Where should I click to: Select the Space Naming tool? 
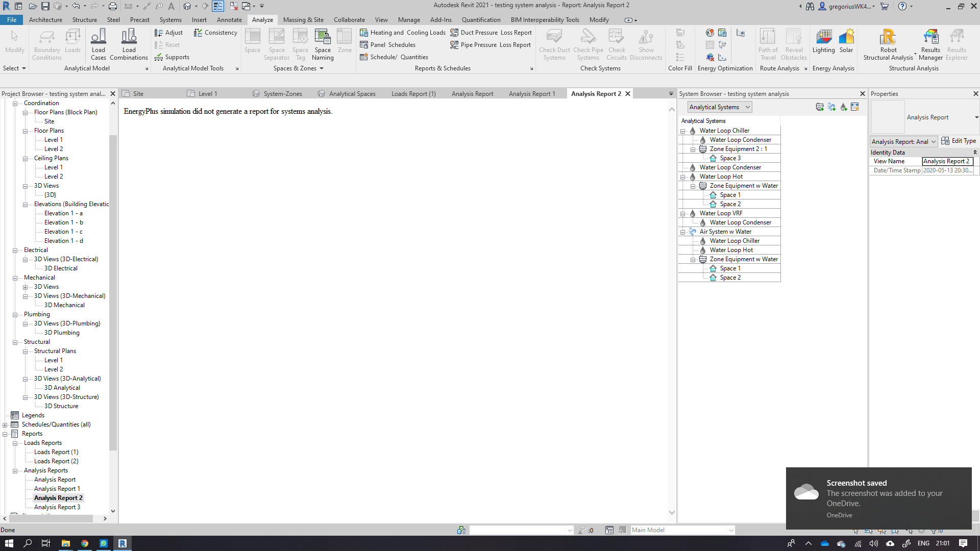coord(323,44)
